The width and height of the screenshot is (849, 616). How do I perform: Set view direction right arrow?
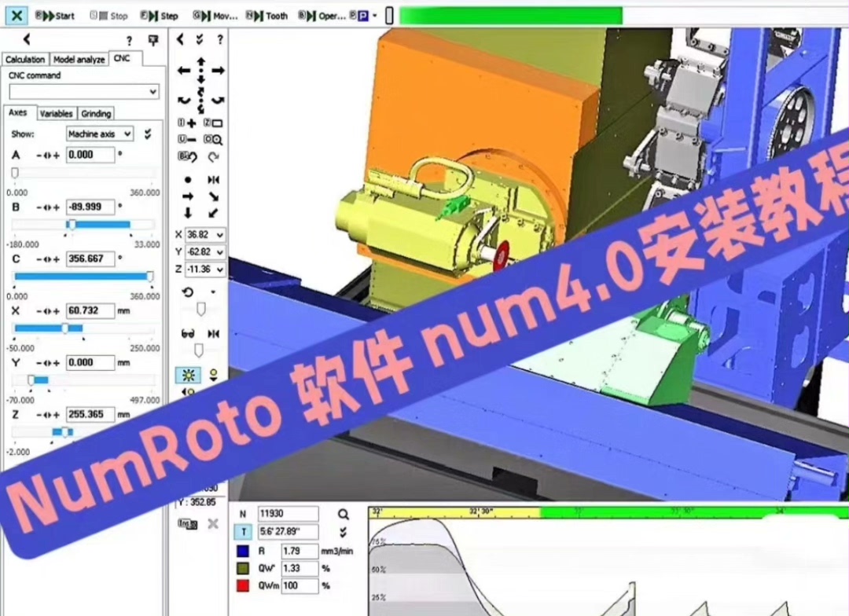click(x=188, y=196)
